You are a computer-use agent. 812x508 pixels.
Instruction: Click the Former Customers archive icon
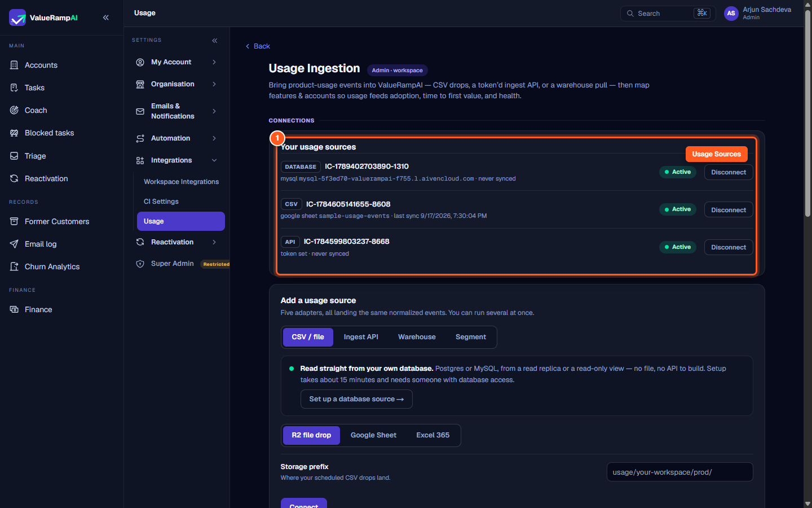[x=14, y=221]
